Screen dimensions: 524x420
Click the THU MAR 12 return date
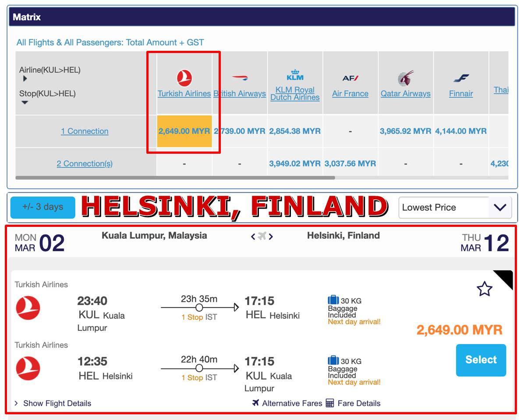click(485, 243)
